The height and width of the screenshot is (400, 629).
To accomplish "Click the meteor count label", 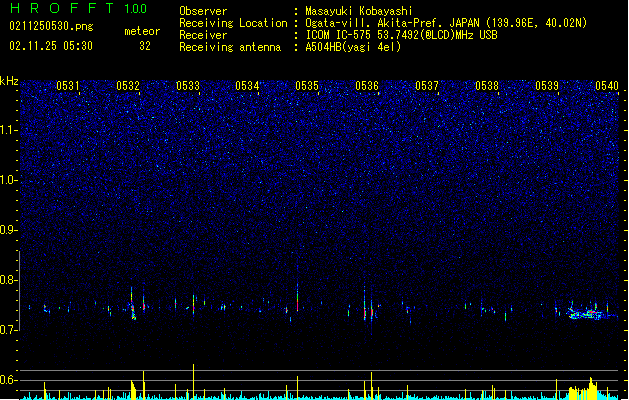I will [x=142, y=31].
